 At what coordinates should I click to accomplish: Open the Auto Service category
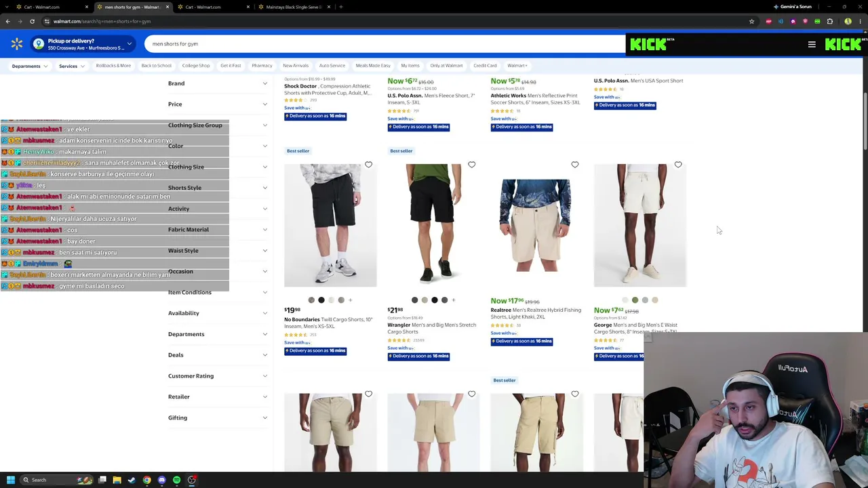click(332, 66)
